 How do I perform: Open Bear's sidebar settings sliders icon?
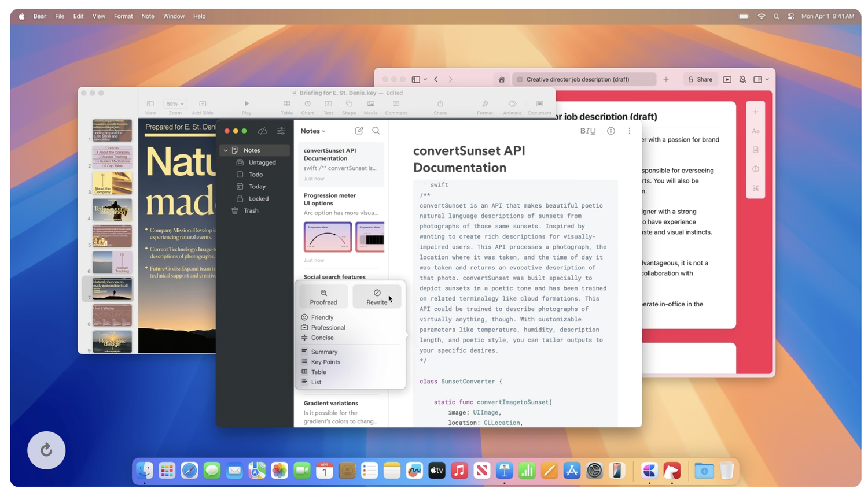(281, 131)
